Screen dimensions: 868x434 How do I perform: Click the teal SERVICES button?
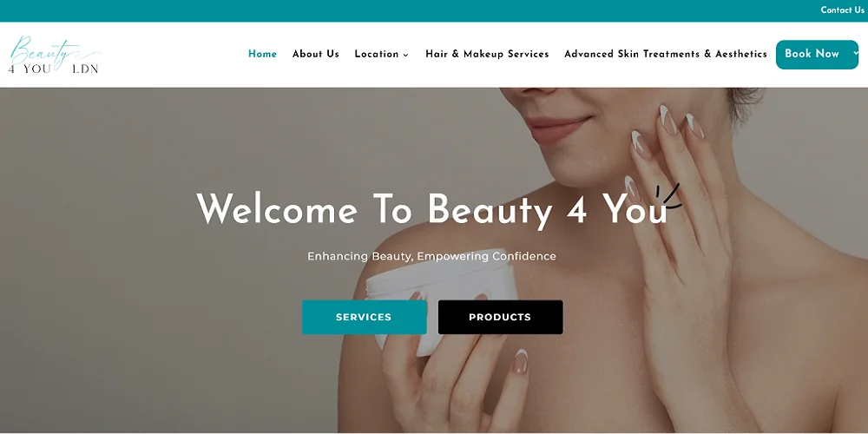click(x=364, y=317)
